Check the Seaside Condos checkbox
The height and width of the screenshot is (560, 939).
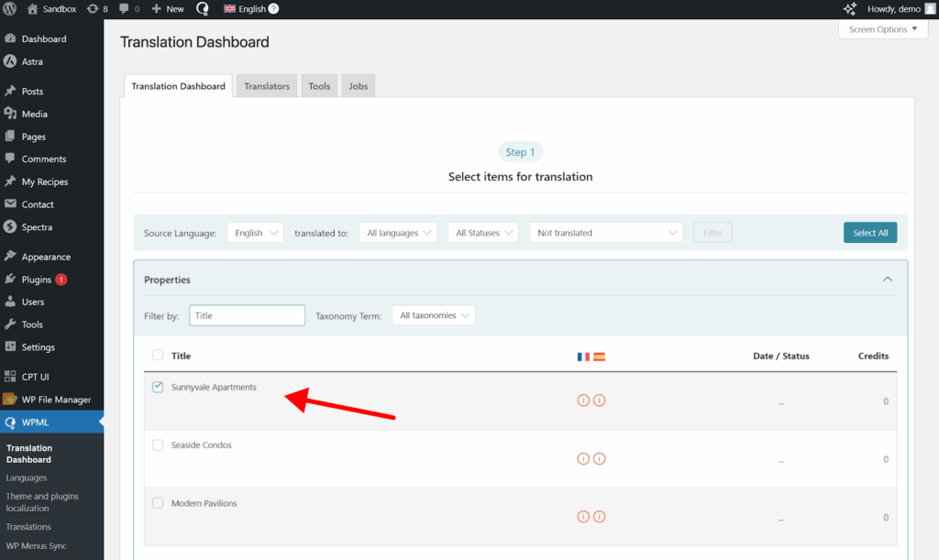pyautogui.click(x=158, y=445)
